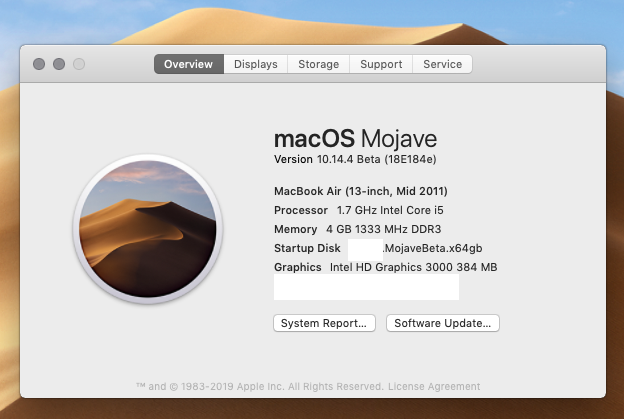Close the About This Mac window
Screen dimensions: 624x419
[39, 64]
